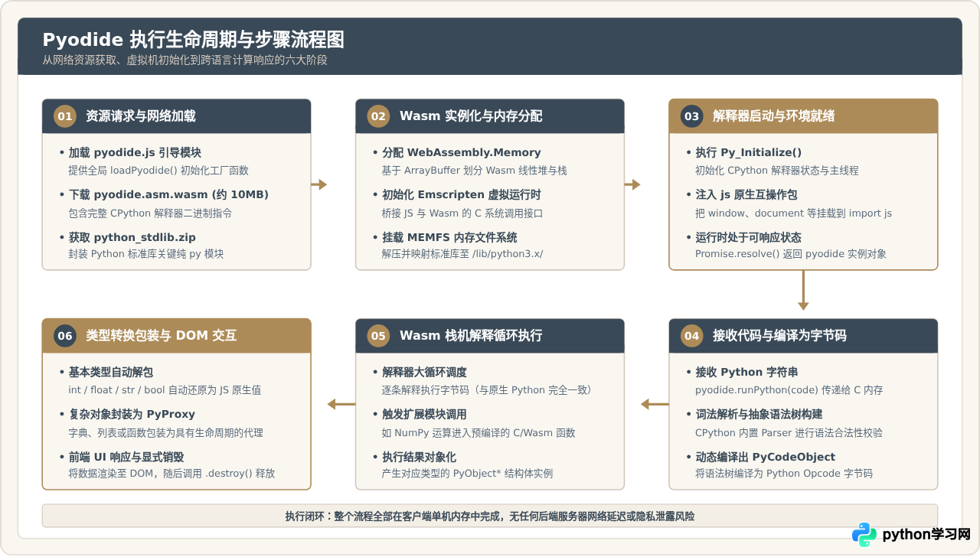Image resolution: width=980 pixels, height=557 pixels.
Task: Click the line '解压并映射标准库至 /lib/python3.x/'
Action: tap(462, 254)
